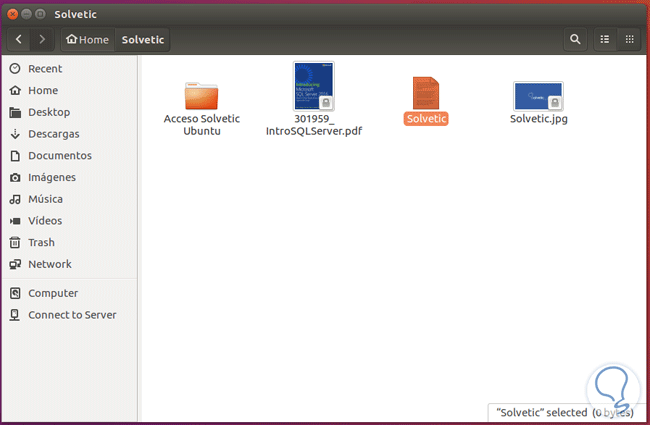Viewport: 650px width, 425px height.
Task: Select Connect to Server in sidebar
Action: (70, 315)
